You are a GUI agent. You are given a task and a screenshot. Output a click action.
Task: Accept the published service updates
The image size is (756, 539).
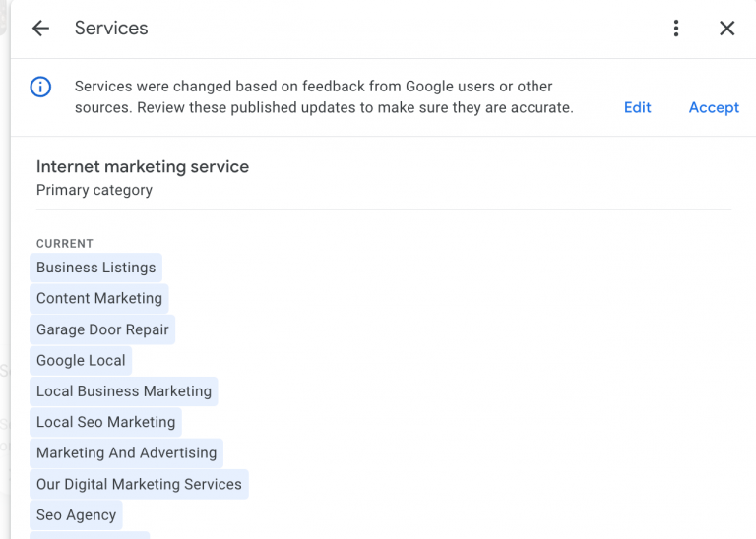point(714,107)
